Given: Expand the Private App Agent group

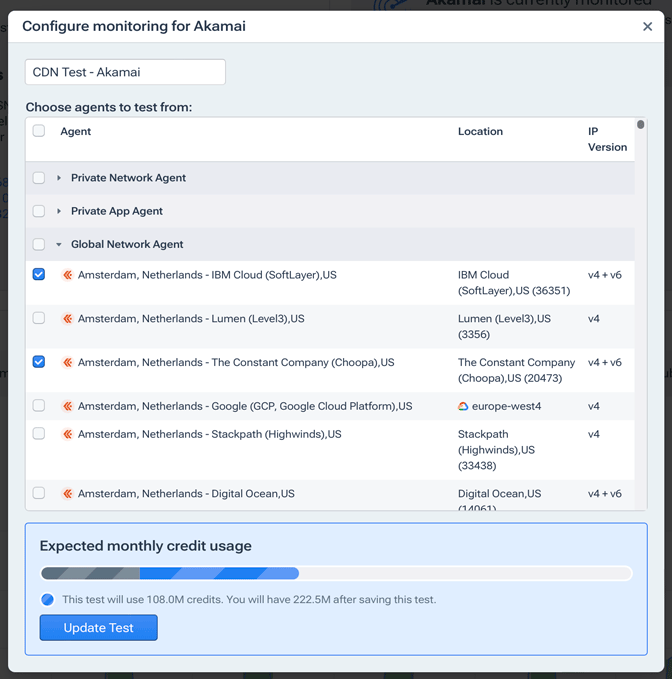Looking at the screenshot, I should click(x=59, y=211).
